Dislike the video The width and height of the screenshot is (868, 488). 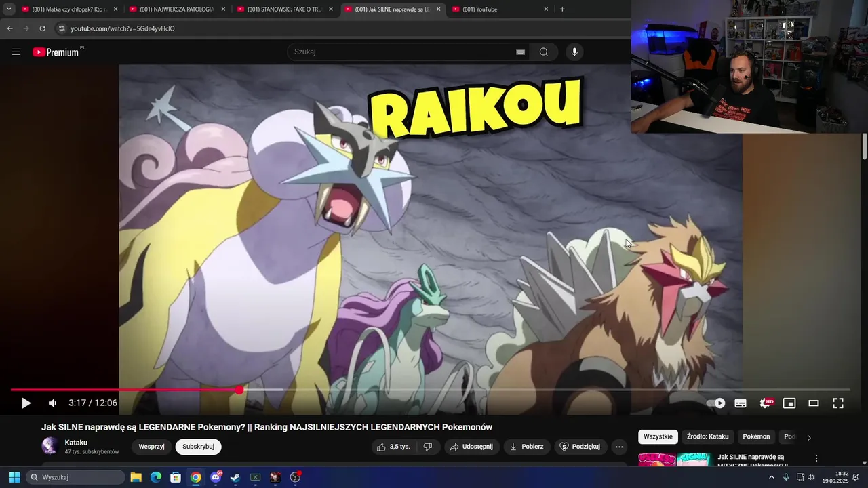[x=428, y=447]
